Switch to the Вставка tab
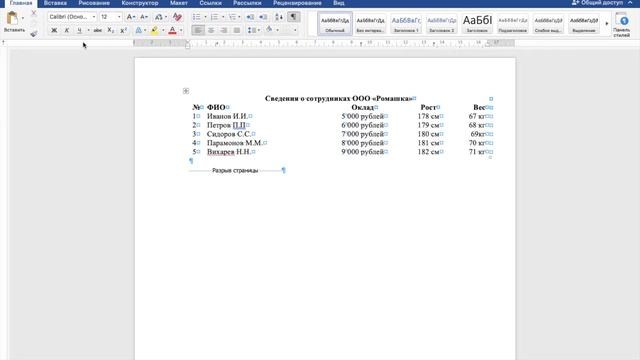640x360 pixels. point(55,3)
